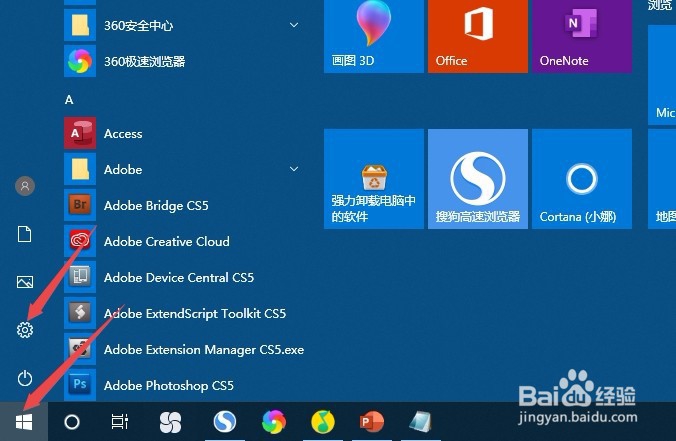Click the Adobe Bridge CS5 Br icon
This screenshot has width=676, height=441.
pos(80,205)
